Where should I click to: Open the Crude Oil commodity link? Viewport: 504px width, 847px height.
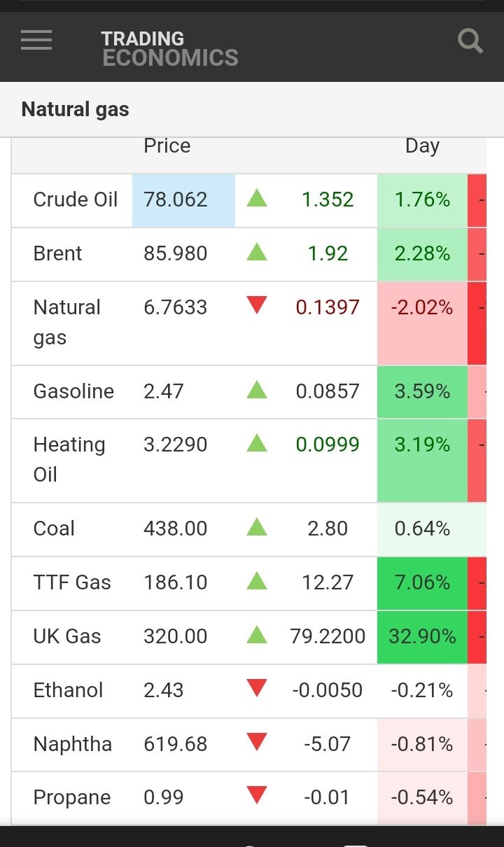point(76,199)
